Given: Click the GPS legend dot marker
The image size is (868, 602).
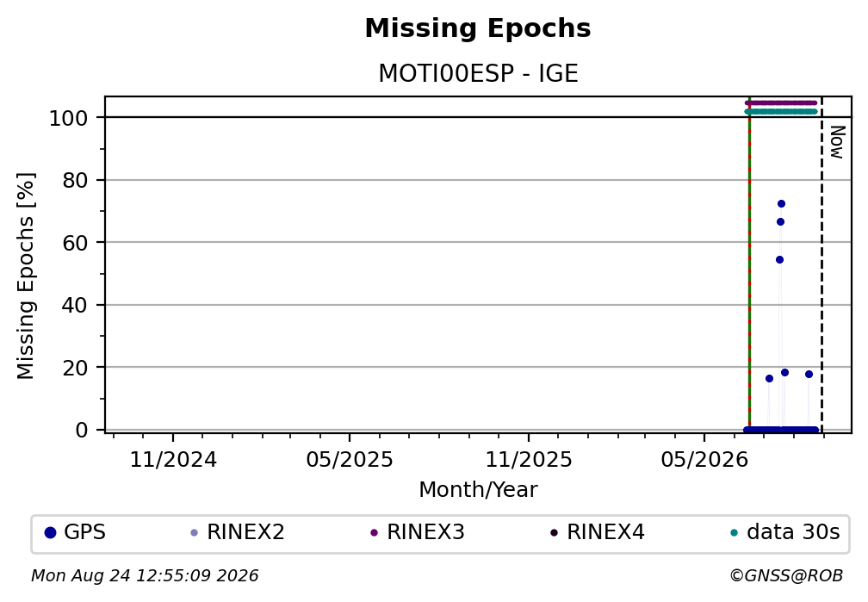Looking at the screenshot, I should (x=50, y=533).
